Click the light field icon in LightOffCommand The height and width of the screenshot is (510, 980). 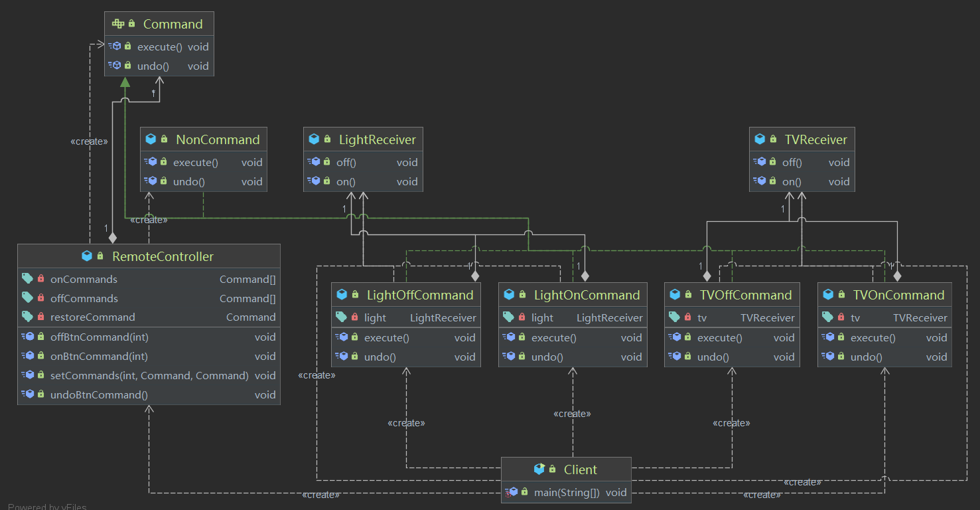(342, 317)
